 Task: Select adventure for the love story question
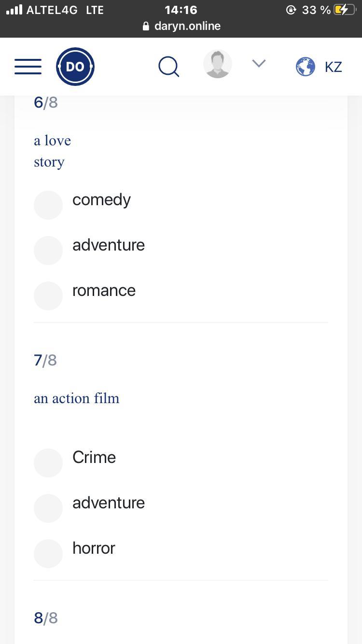click(x=48, y=251)
